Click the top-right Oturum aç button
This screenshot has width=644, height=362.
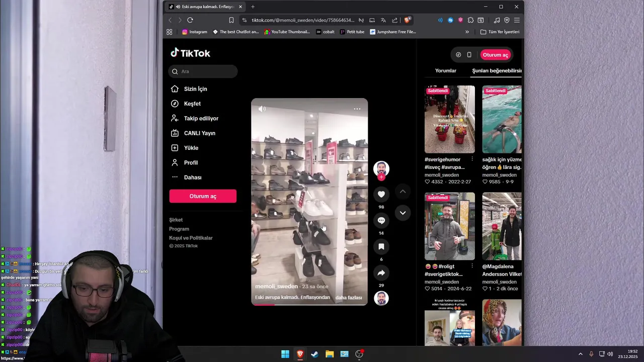(495, 55)
